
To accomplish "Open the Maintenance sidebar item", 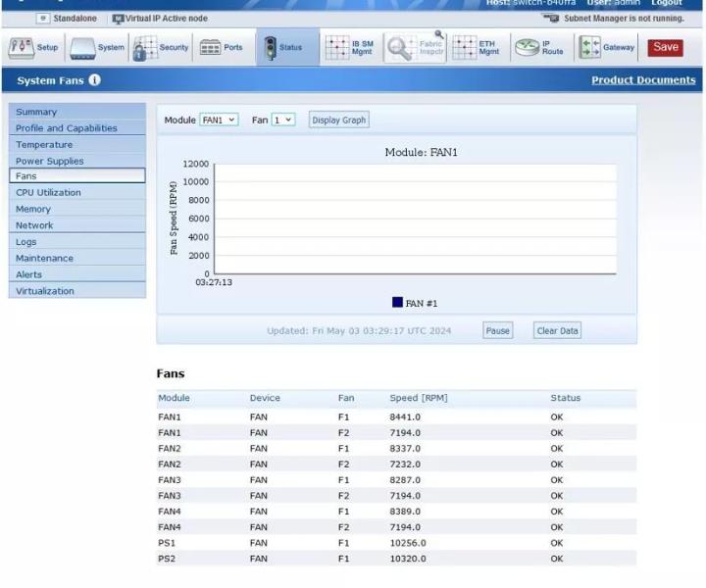I will click(x=77, y=258).
